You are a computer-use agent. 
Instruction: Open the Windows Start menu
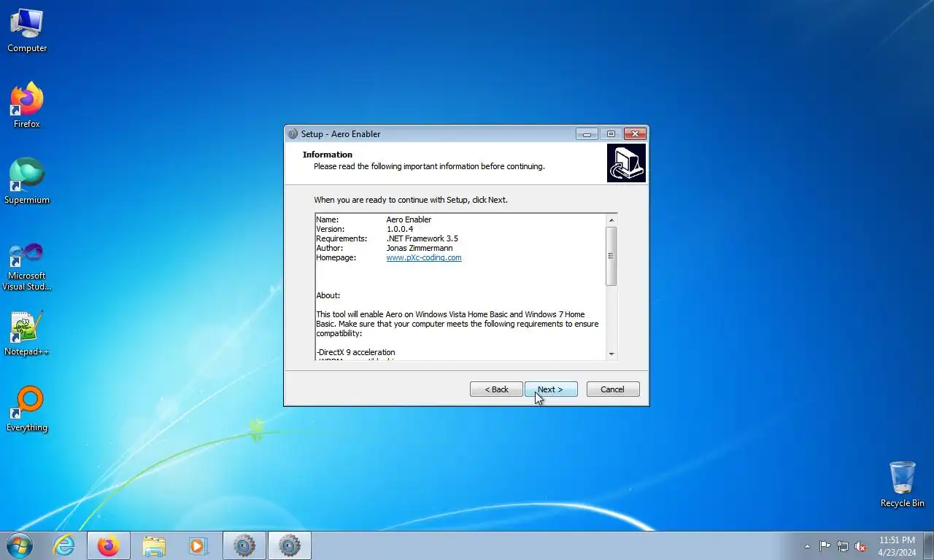click(20, 545)
